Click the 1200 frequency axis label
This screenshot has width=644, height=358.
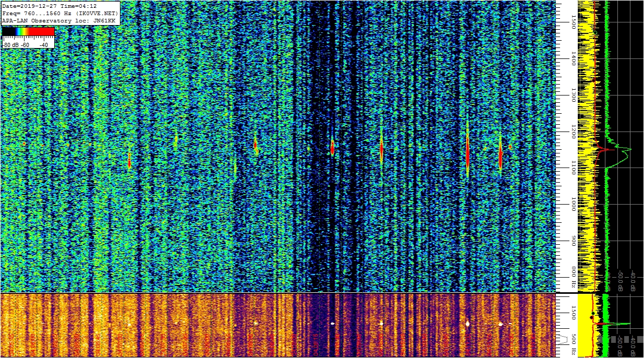573,132
